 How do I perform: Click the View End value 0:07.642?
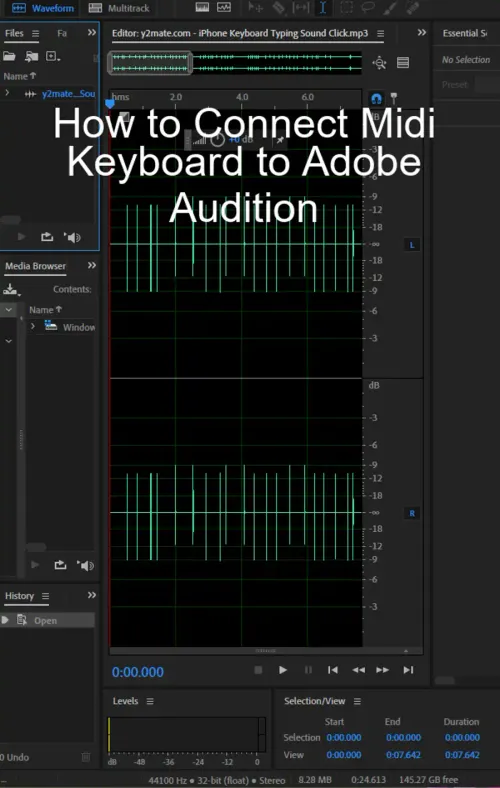pos(403,755)
